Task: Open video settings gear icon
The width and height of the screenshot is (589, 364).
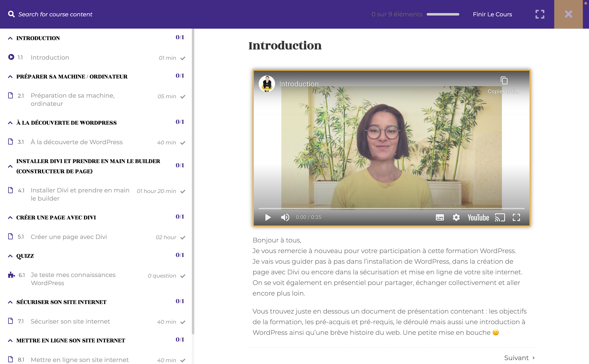Action: click(x=456, y=217)
